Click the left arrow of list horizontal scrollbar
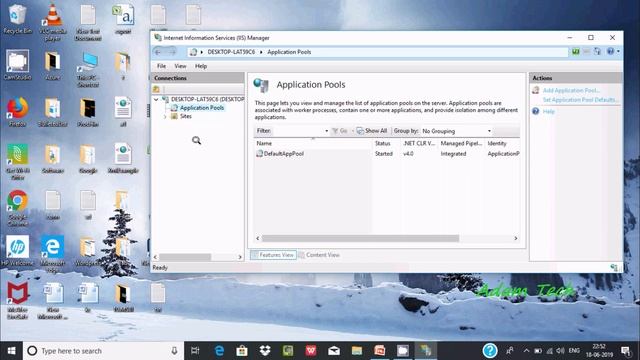The height and width of the screenshot is (360, 640). click(258, 238)
